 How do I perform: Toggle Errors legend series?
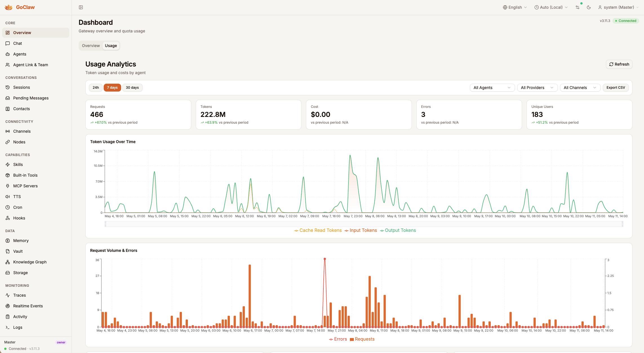[x=338, y=339]
